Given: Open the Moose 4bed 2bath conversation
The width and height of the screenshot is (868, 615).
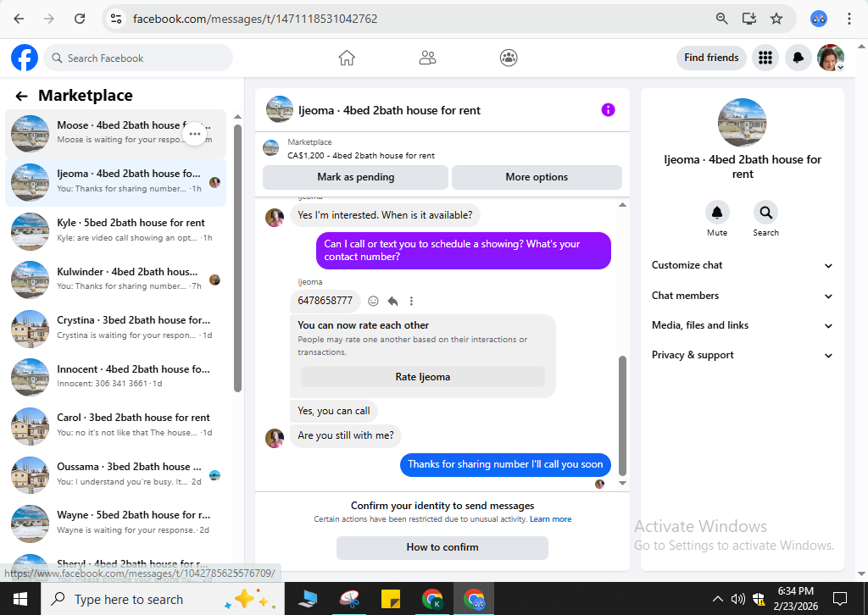Looking at the screenshot, I should pos(115,133).
